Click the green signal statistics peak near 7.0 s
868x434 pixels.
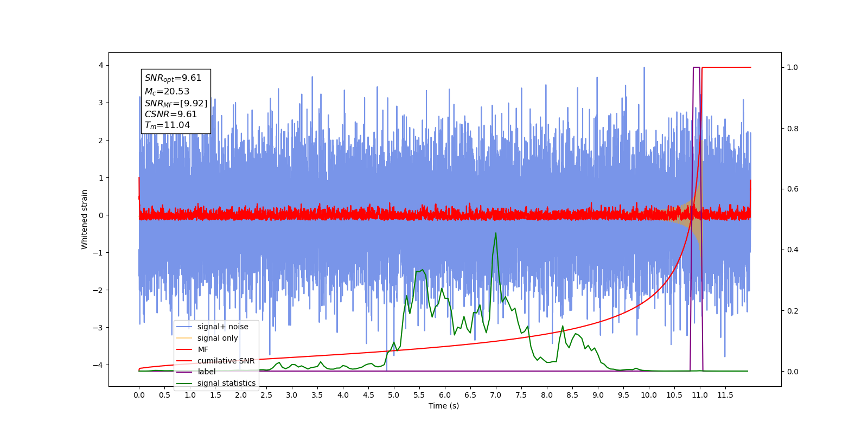[495, 234]
